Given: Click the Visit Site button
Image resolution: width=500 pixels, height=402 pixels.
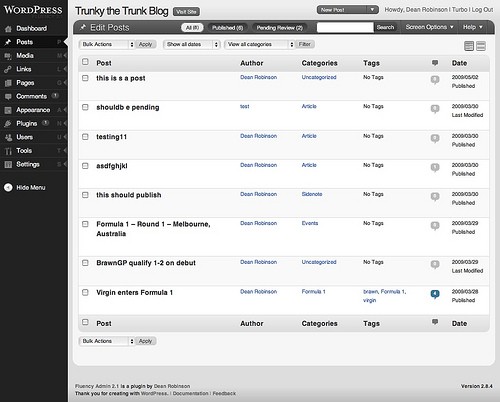Looking at the screenshot, I should coord(186,12).
